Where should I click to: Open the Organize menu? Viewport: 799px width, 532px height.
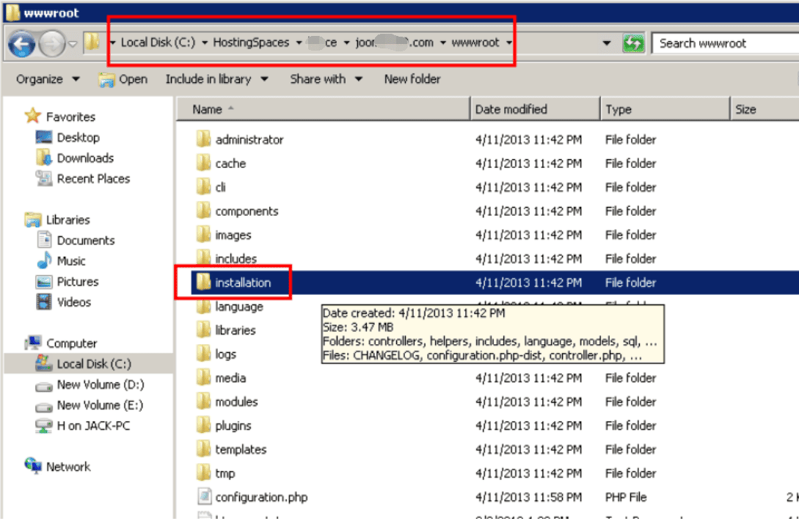(x=48, y=79)
